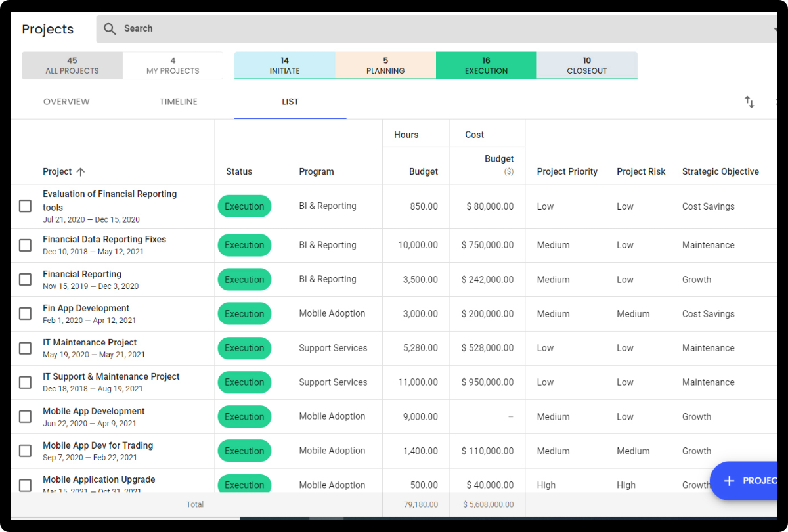Check the Mobile App Development checkbox
The width and height of the screenshot is (788, 532).
coord(25,416)
